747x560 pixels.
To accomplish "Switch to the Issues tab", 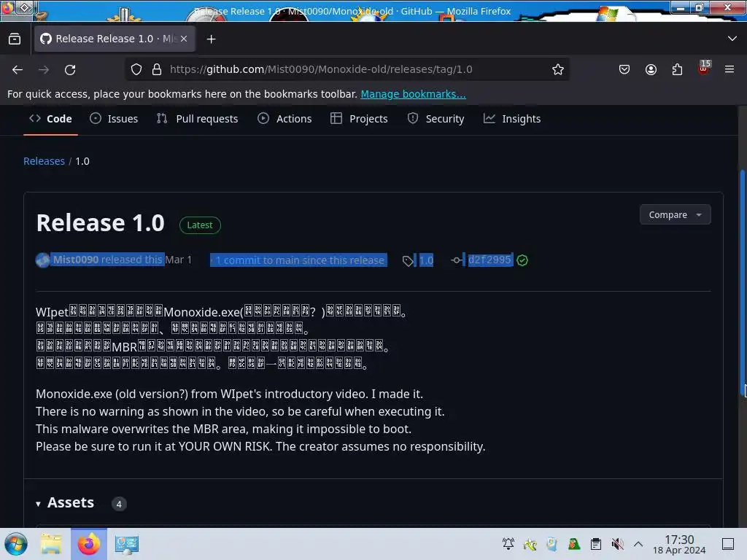I will (x=114, y=119).
